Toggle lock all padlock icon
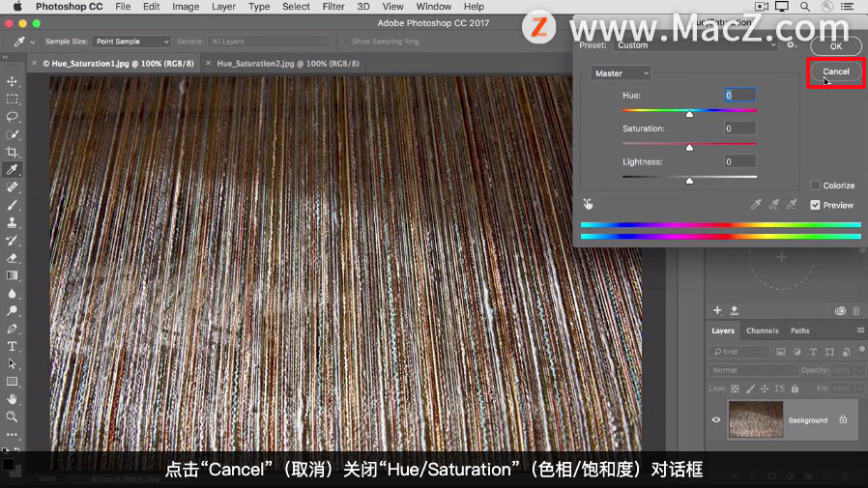 coord(795,389)
